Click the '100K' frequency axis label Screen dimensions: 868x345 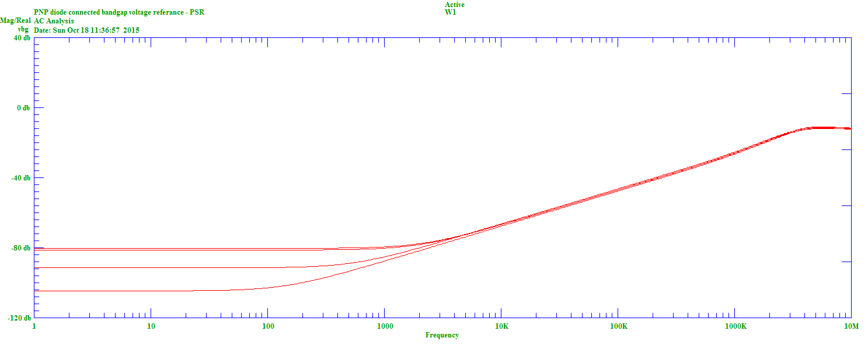pos(618,326)
